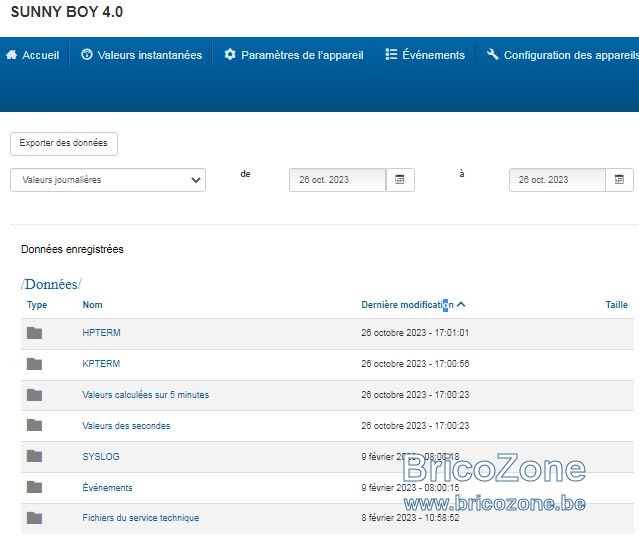Click the folder icon for Valeurs calculées sur 5 minutes
Viewport: 639px width, 547px height.
coord(34,395)
